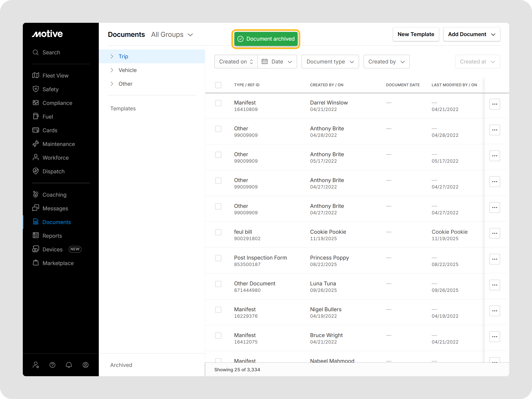Go to Safety shield icon
This screenshot has width=532, height=399.
(x=36, y=89)
